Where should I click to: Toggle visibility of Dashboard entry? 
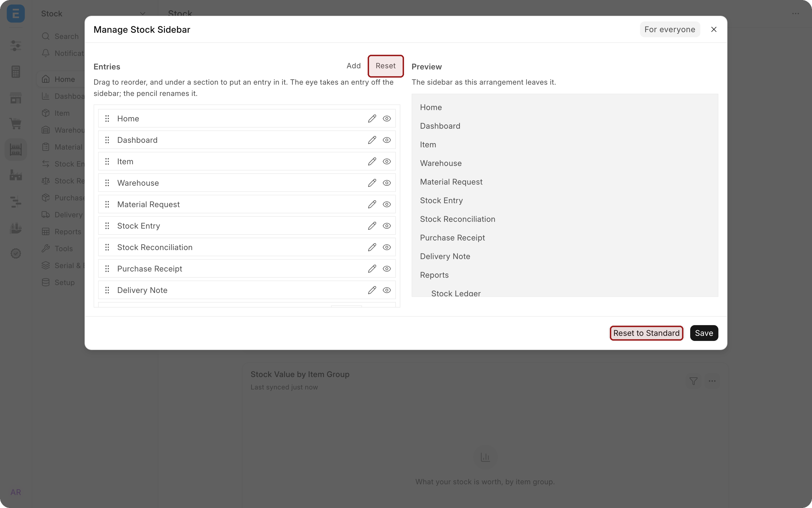(x=387, y=140)
